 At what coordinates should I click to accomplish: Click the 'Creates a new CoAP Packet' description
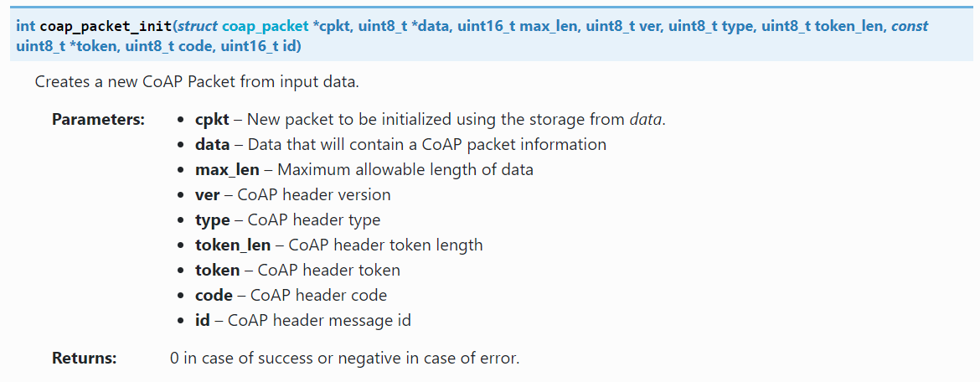197,82
